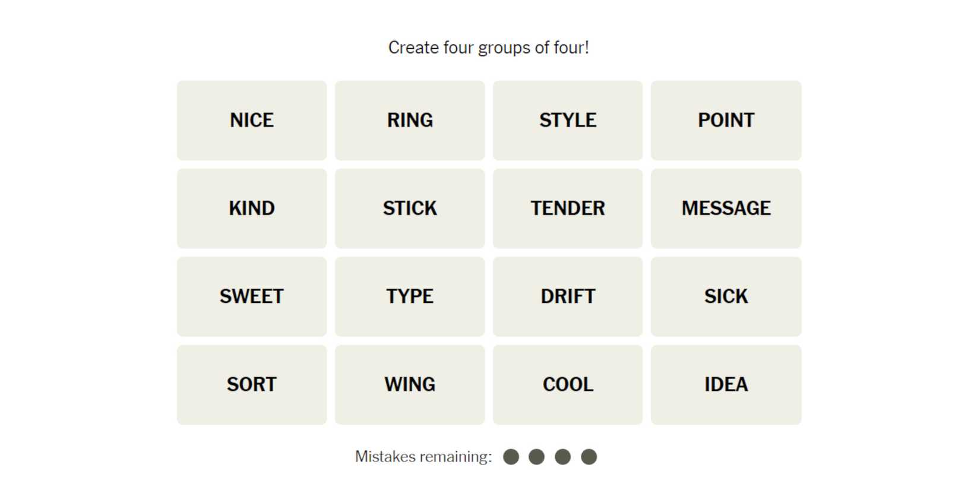Select the SWEET tile
This screenshot has height=490, width=980.
tap(252, 296)
